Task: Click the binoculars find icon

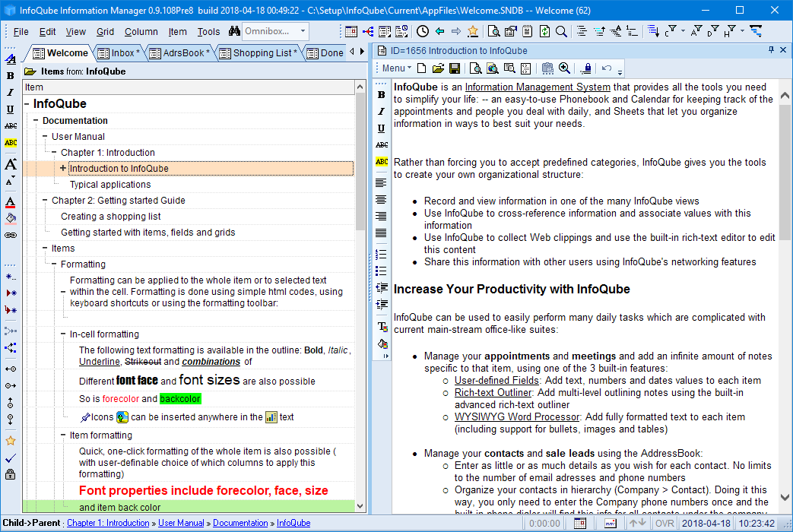Action: point(234,31)
